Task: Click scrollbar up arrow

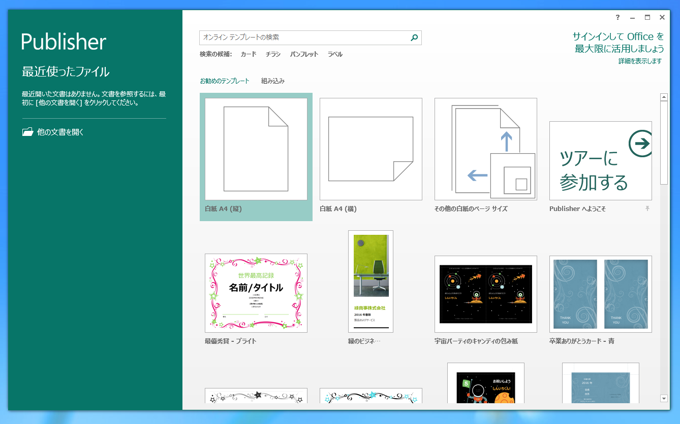Action: click(664, 97)
